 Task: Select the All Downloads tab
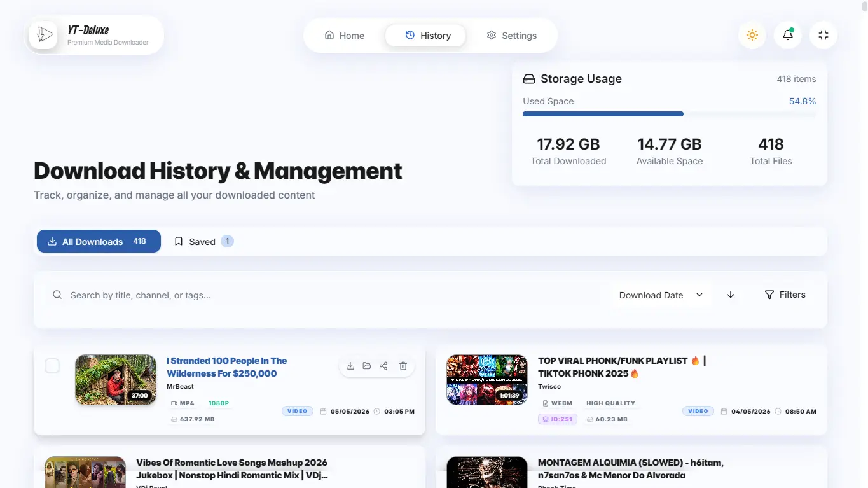(x=99, y=241)
